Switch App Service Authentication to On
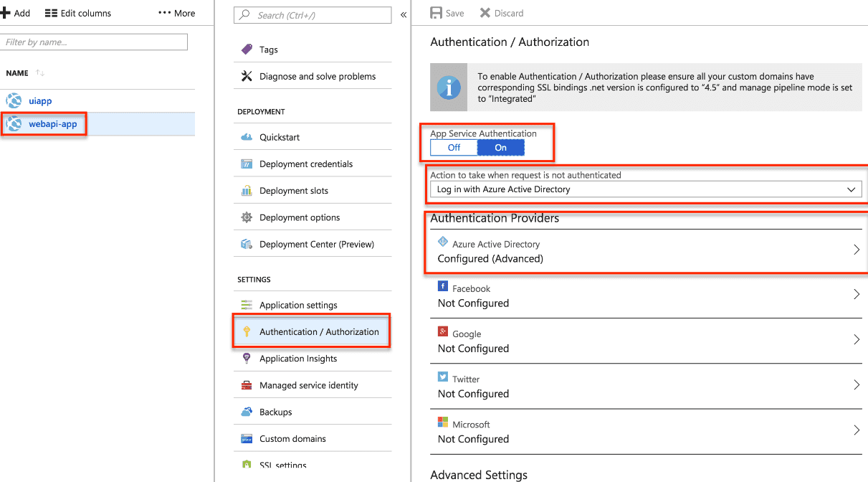This screenshot has height=482, width=868. click(x=501, y=148)
